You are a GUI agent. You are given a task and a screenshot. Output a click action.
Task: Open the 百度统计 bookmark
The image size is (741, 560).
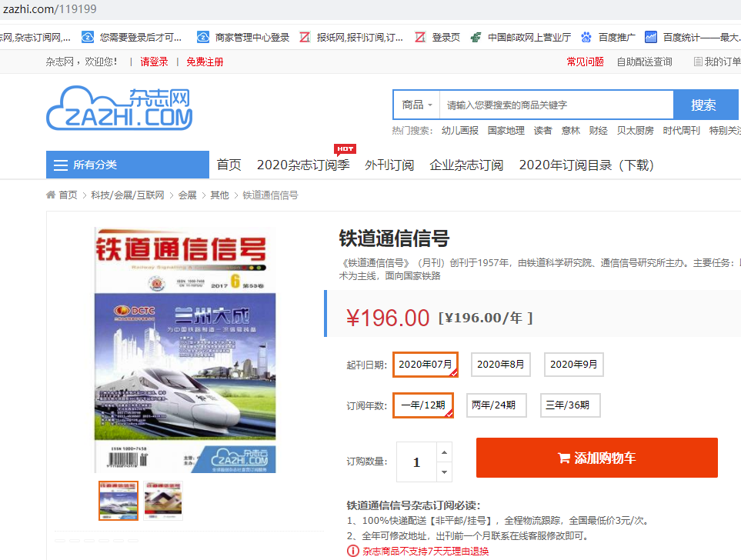[693, 38]
